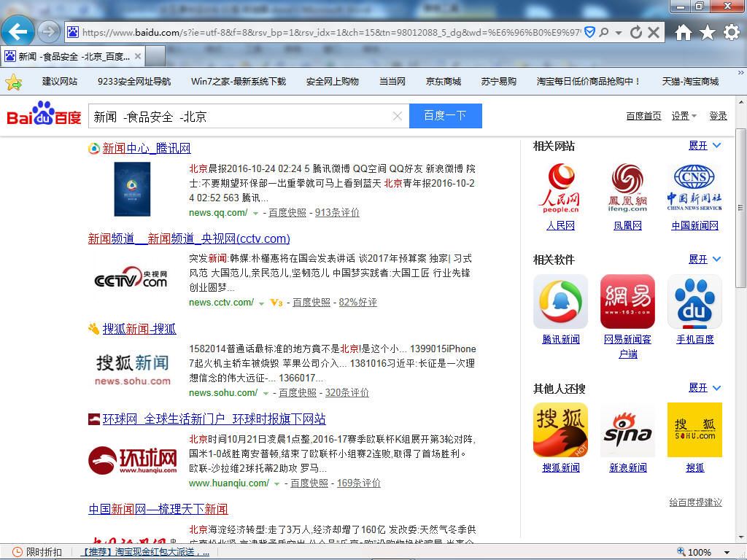This screenshot has width=747, height=560.
Task: Click the 网易新闻客户端 app icon
Action: point(627,301)
